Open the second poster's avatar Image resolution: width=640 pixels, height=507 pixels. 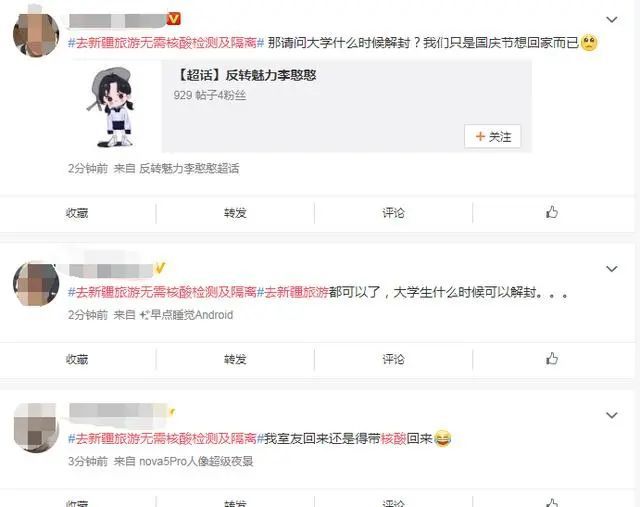(36, 284)
